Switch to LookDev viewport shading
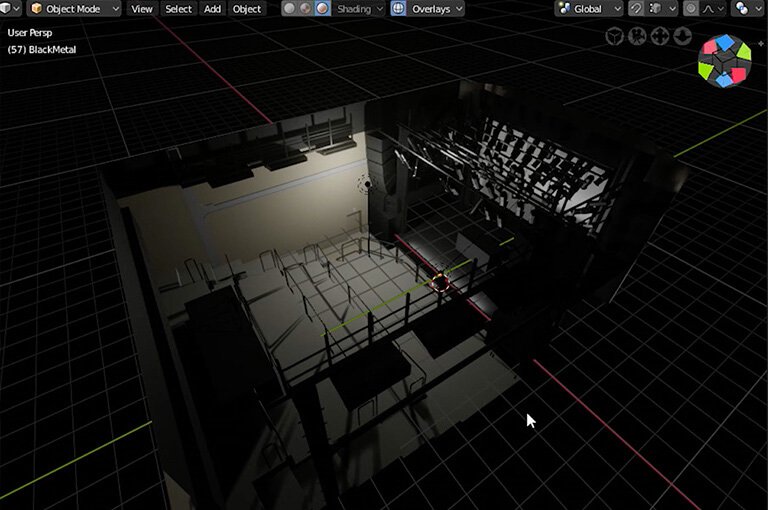 click(305, 9)
